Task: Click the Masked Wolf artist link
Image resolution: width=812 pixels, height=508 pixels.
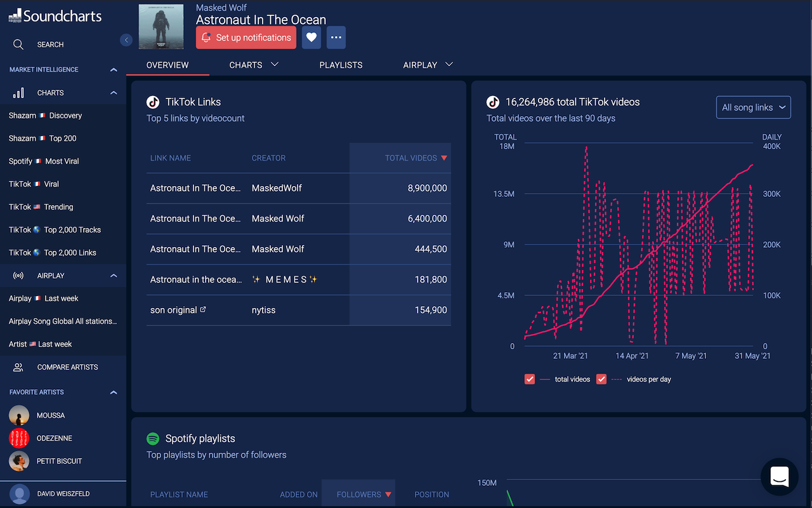Action: 221,8
